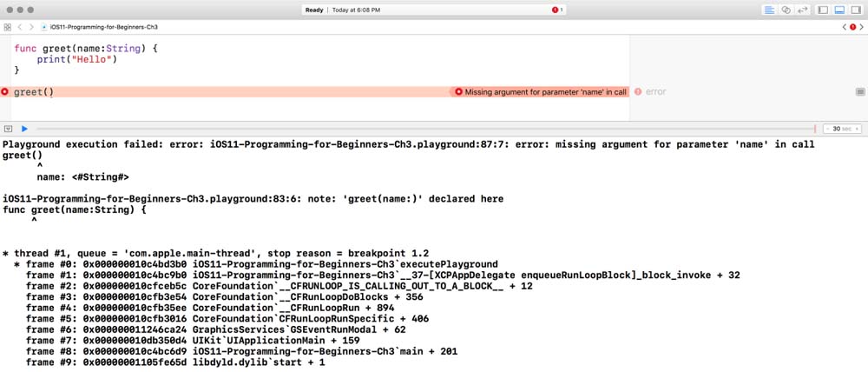868x372 pixels.
Task: Click frame #6 GSEventRunModal console line
Action: coord(215,329)
